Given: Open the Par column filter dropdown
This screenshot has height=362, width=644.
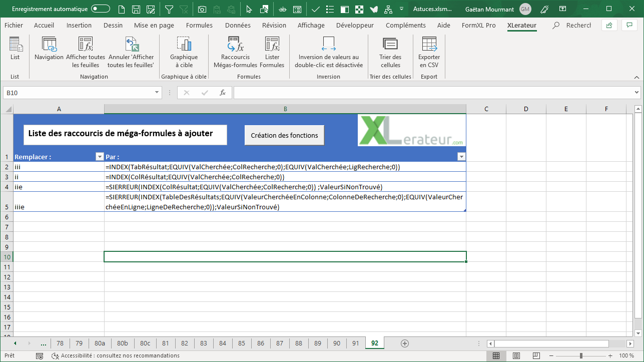Looking at the screenshot, I should 461,157.
